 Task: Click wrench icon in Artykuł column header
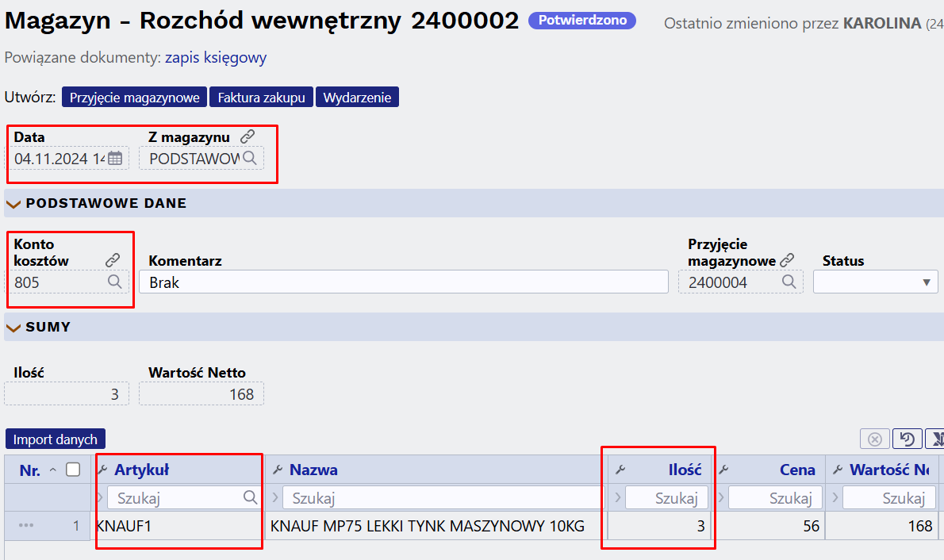click(102, 470)
